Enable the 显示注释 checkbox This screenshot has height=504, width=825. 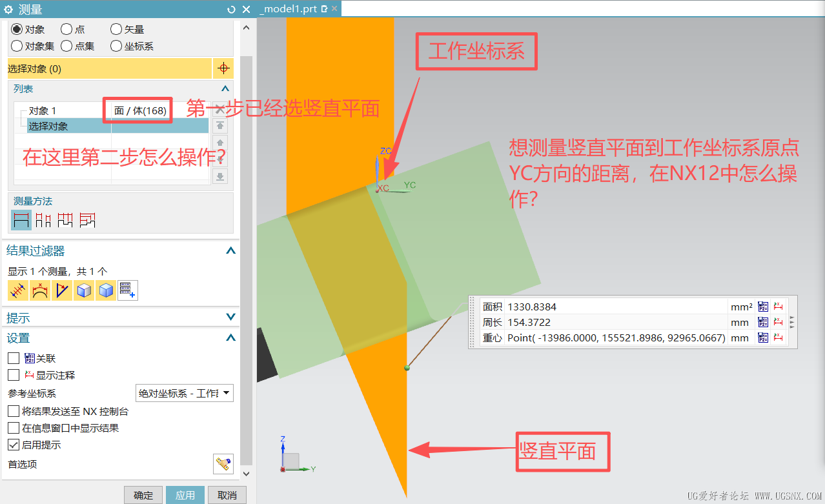tap(14, 375)
